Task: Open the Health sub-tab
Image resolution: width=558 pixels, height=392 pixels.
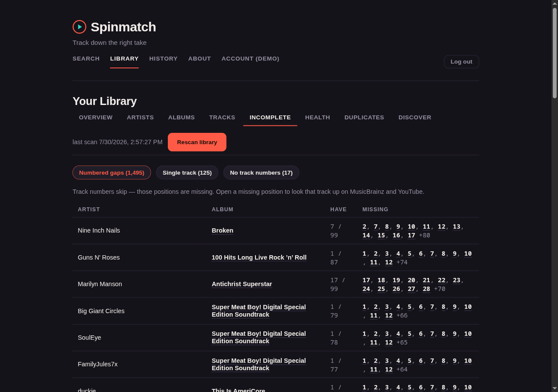Action: [x=317, y=118]
